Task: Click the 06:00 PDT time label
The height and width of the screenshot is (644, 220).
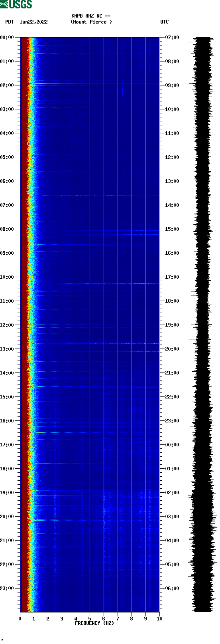Action: click(7, 181)
